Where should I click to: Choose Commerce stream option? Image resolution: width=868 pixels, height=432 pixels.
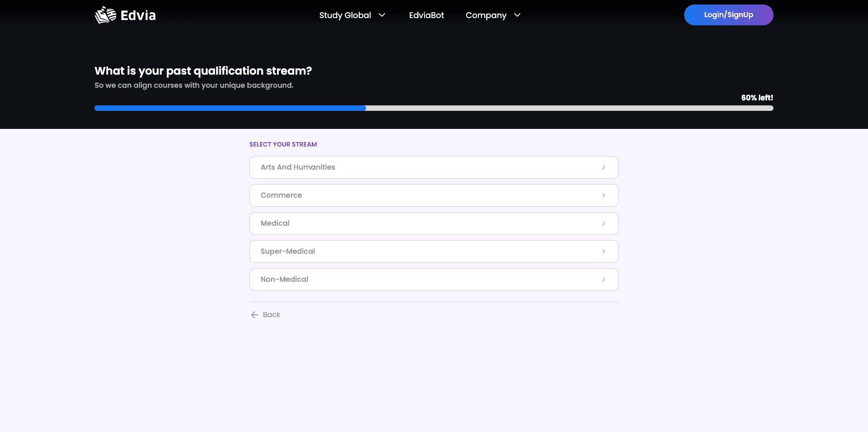pos(434,195)
